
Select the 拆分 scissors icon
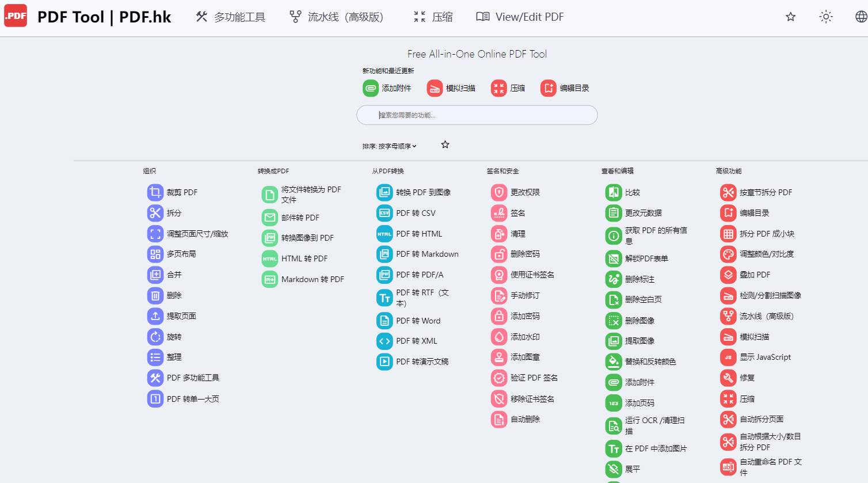(x=155, y=213)
